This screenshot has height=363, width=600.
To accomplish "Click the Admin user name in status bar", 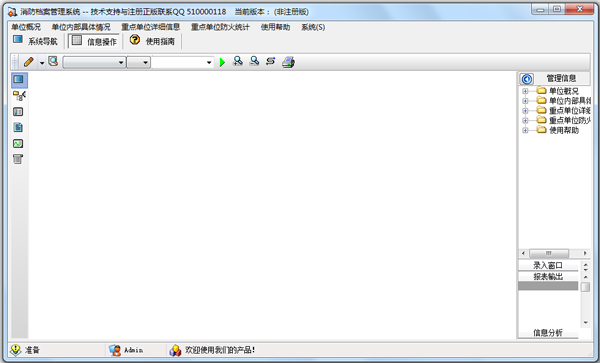I will click(134, 350).
